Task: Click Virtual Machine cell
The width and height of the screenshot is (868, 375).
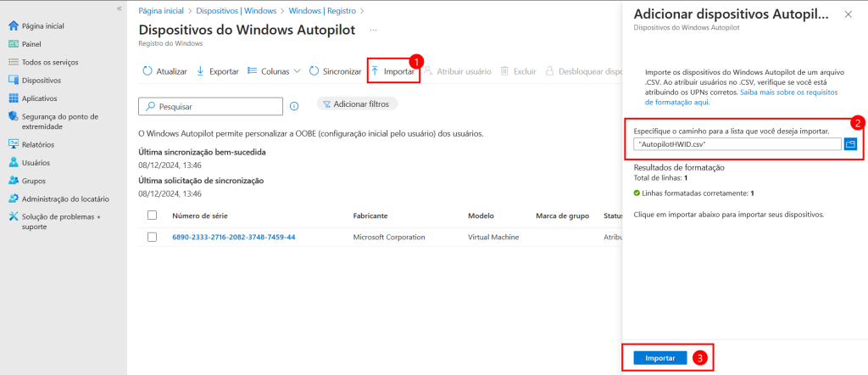Action: [494, 237]
